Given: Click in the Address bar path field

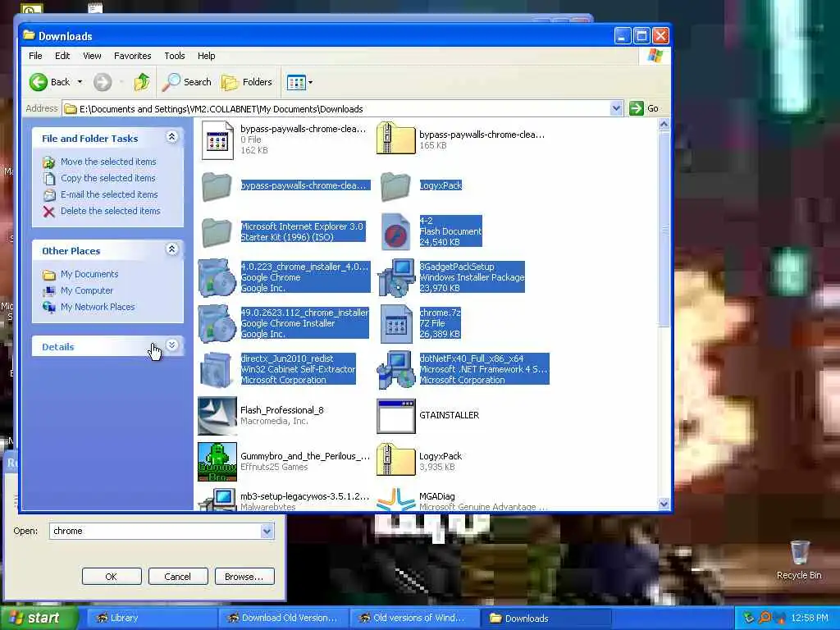Looking at the screenshot, I should [x=336, y=109].
